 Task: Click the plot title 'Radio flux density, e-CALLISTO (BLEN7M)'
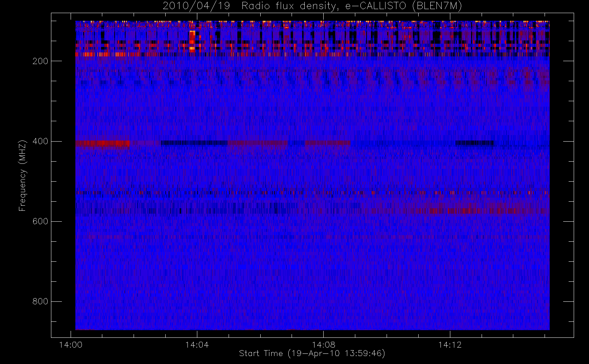point(352,6)
